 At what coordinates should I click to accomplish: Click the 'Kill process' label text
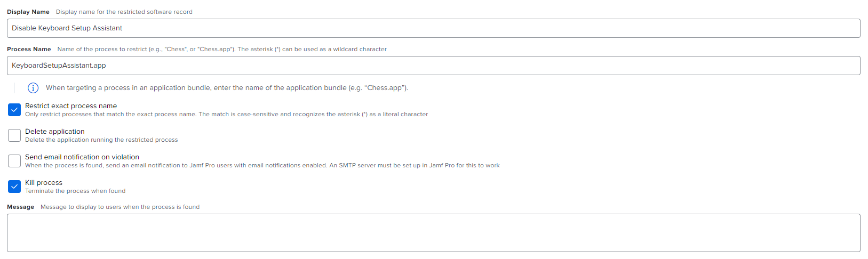(44, 183)
